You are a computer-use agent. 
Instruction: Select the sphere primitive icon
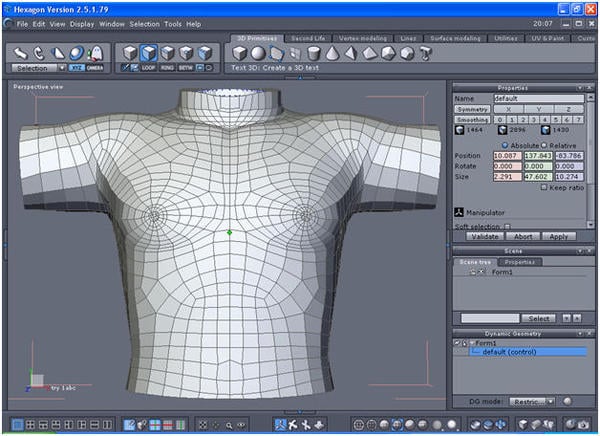[259, 53]
